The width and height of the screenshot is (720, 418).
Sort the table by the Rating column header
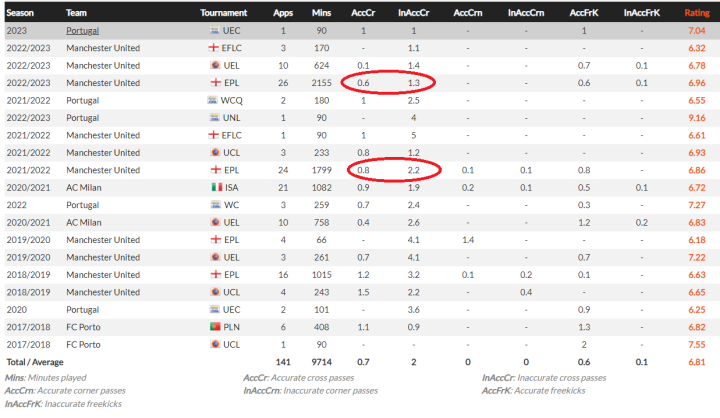point(696,13)
